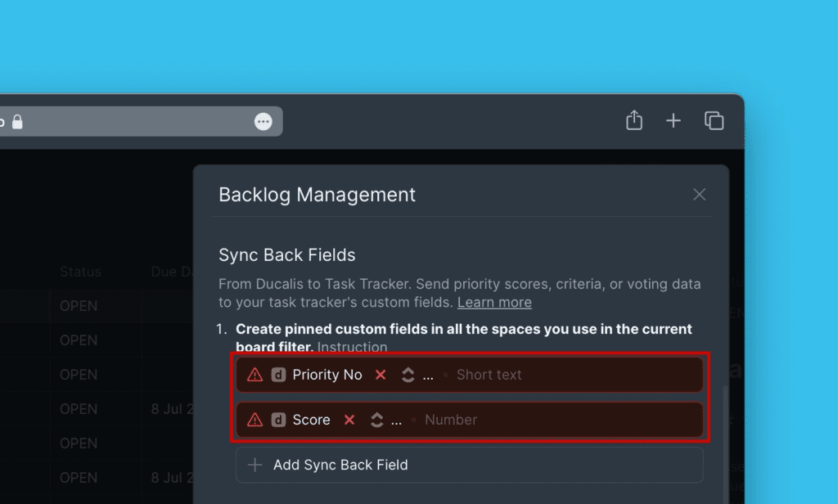
Task: Open a new tab with plus icon
Action: (674, 121)
